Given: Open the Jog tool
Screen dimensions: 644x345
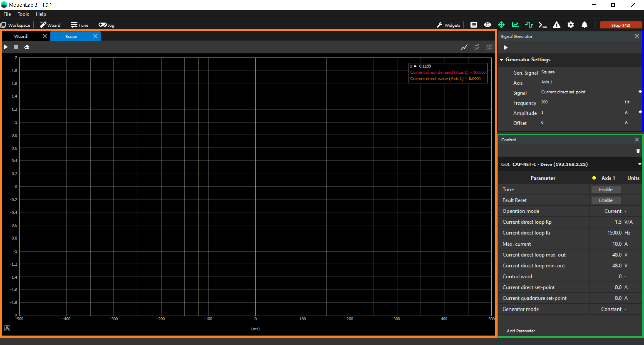Looking at the screenshot, I should 106,25.
